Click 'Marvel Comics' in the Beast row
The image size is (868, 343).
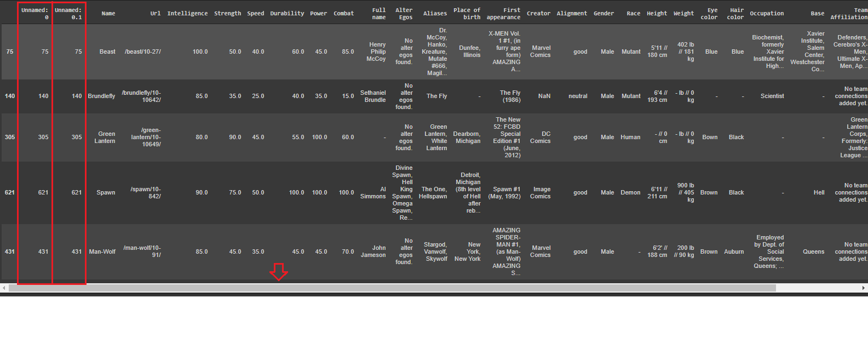click(541, 52)
